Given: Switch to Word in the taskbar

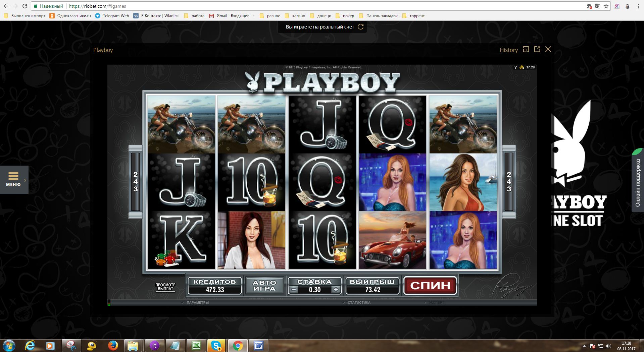Looking at the screenshot, I should click(x=258, y=346).
